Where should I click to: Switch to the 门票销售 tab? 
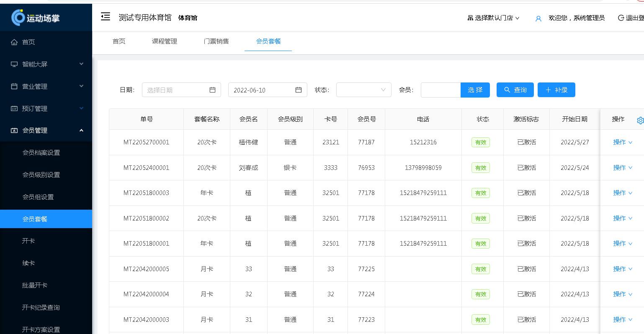point(216,41)
